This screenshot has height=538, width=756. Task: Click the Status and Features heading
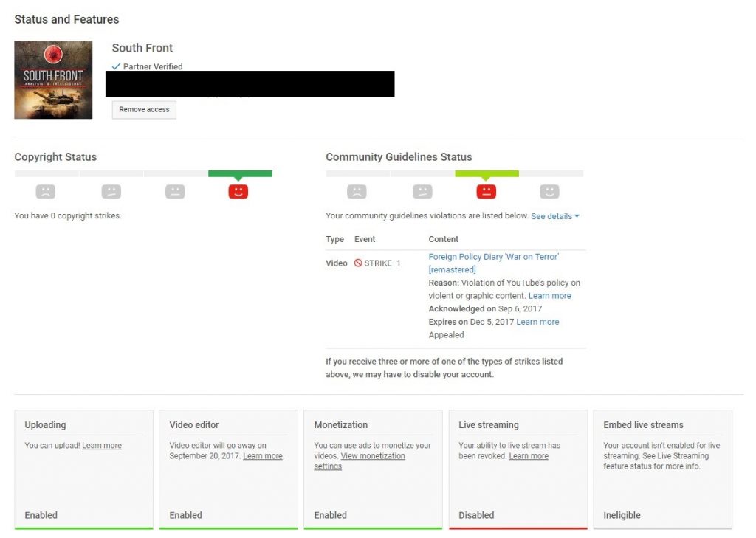coord(66,19)
